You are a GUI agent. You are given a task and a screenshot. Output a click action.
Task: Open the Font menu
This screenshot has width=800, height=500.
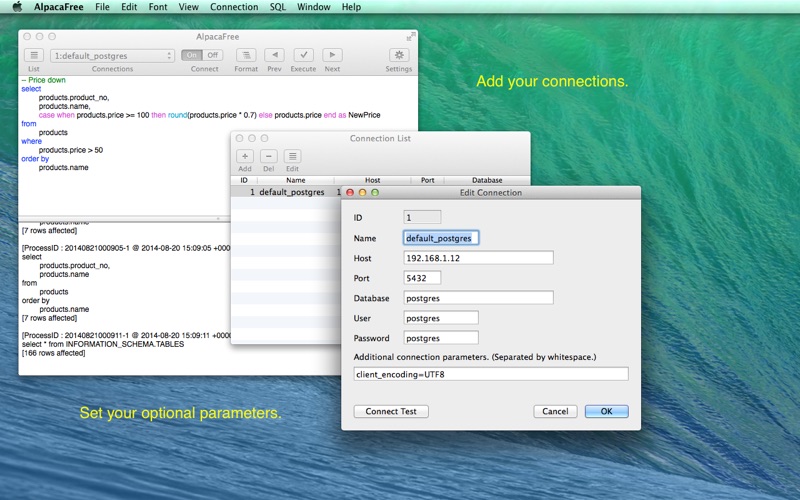[158, 7]
